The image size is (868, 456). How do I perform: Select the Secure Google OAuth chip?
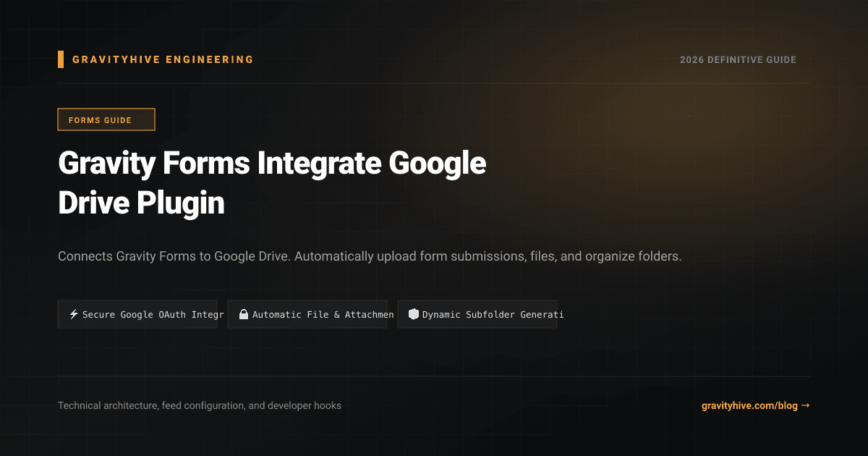pyautogui.click(x=137, y=315)
